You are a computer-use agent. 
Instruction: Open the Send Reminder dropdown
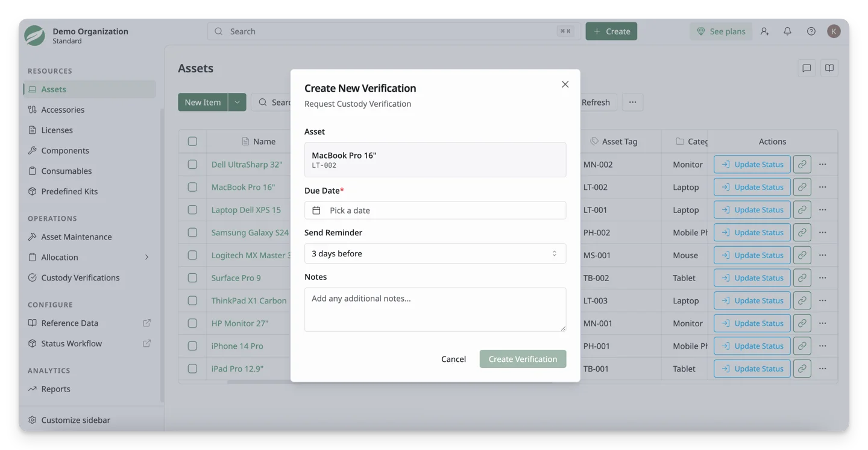435,254
